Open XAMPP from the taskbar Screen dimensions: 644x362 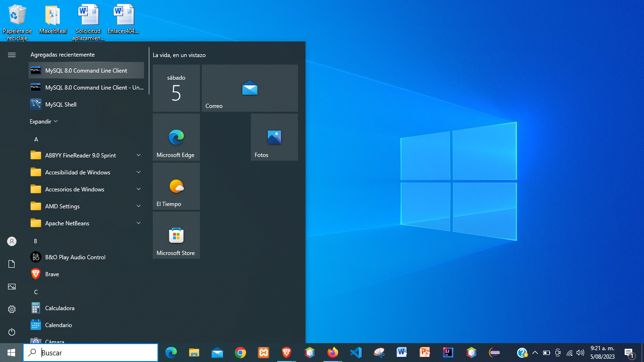click(x=264, y=353)
